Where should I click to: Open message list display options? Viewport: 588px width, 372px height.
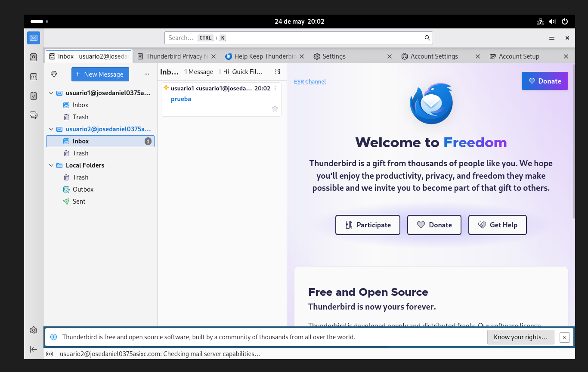click(278, 71)
